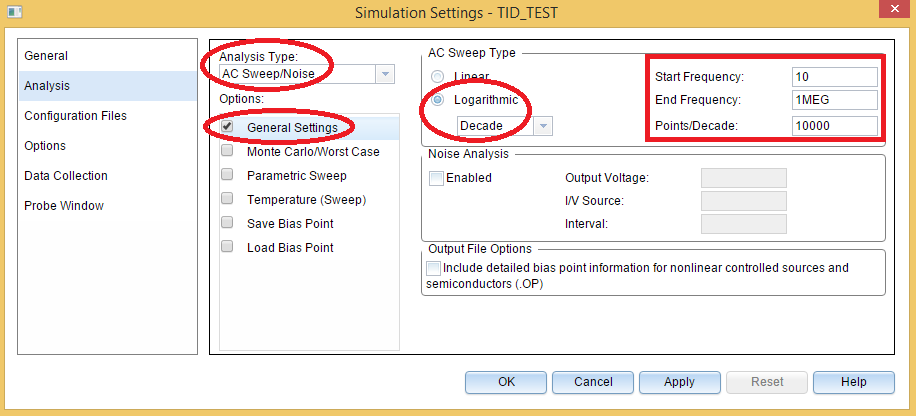
Task: Click the noise Interval field
Action: click(x=744, y=224)
